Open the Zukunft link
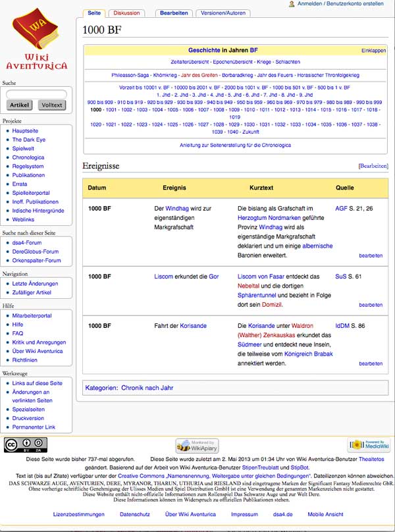The height and width of the screenshot is (532, 395). click(x=251, y=132)
